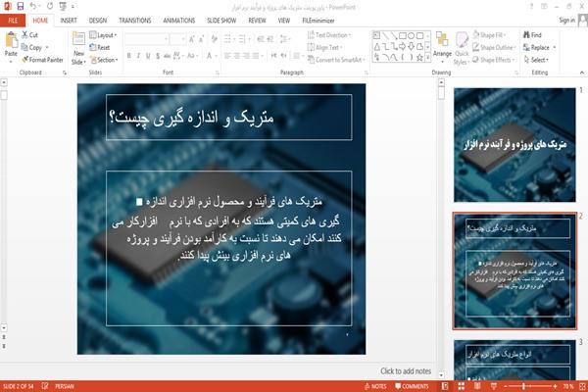Image resolution: width=588 pixels, height=392 pixels.
Task: Fit slide to current window
Action: pos(582,386)
